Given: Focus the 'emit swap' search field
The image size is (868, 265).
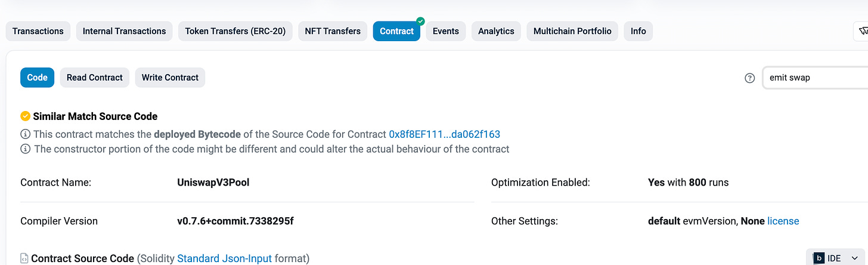Looking at the screenshot, I should (x=815, y=78).
